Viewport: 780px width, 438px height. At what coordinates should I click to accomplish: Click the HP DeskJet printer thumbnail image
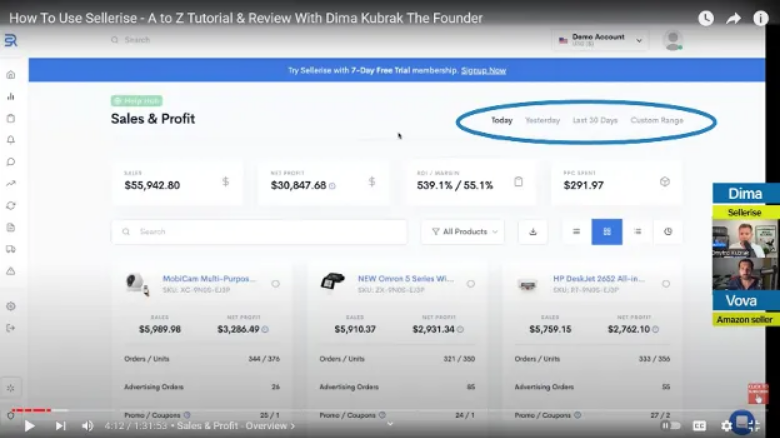click(527, 285)
